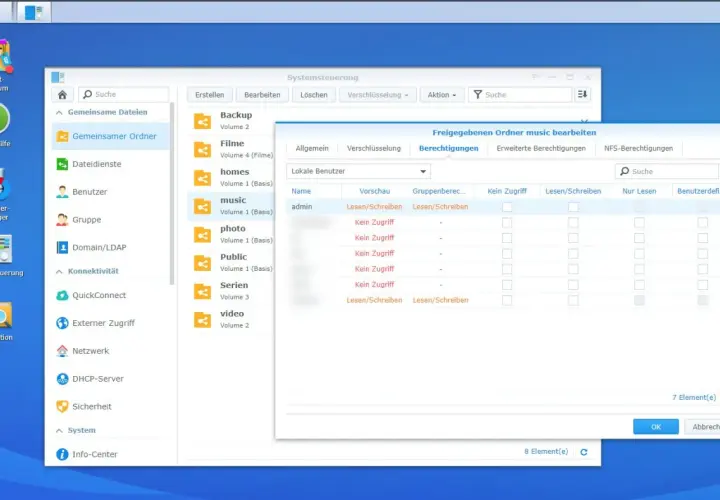Open the Aktion dropdown menu
Screen dimensions: 720x500
[442, 95]
